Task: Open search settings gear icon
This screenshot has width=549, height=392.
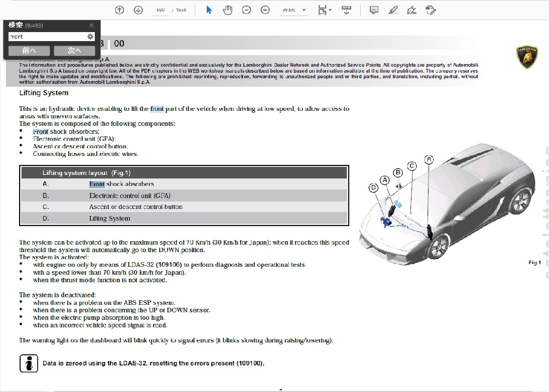Action: click(90, 37)
